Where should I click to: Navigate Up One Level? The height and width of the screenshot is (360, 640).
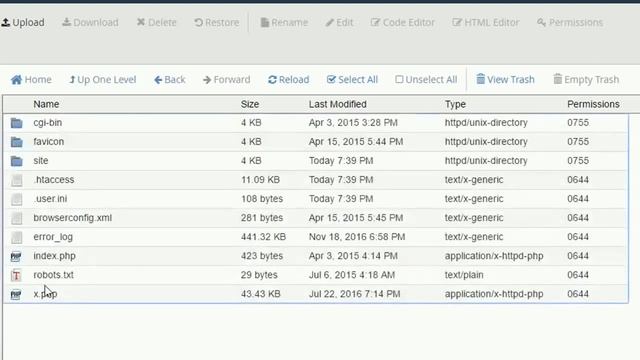pyautogui.click(x=102, y=80)
